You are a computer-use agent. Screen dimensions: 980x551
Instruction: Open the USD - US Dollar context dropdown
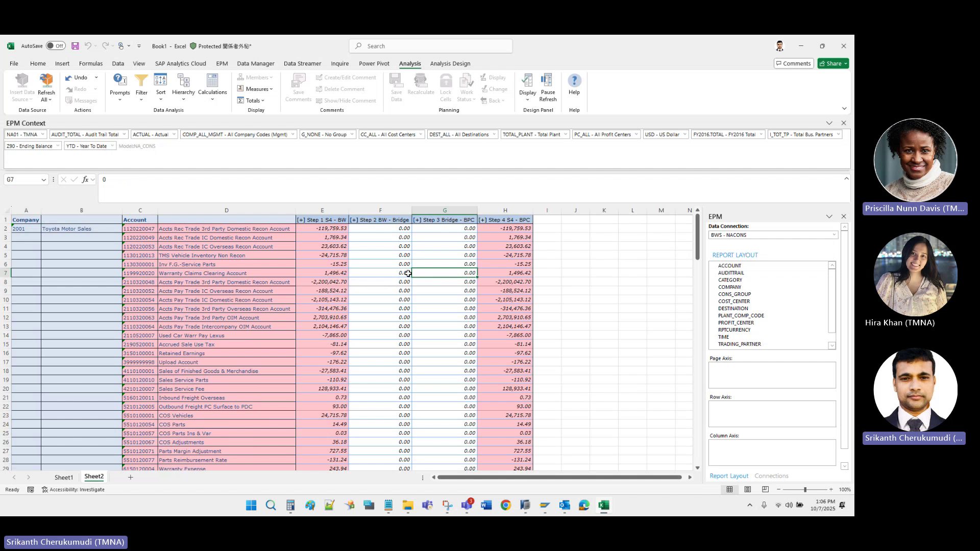coord(684,134)
